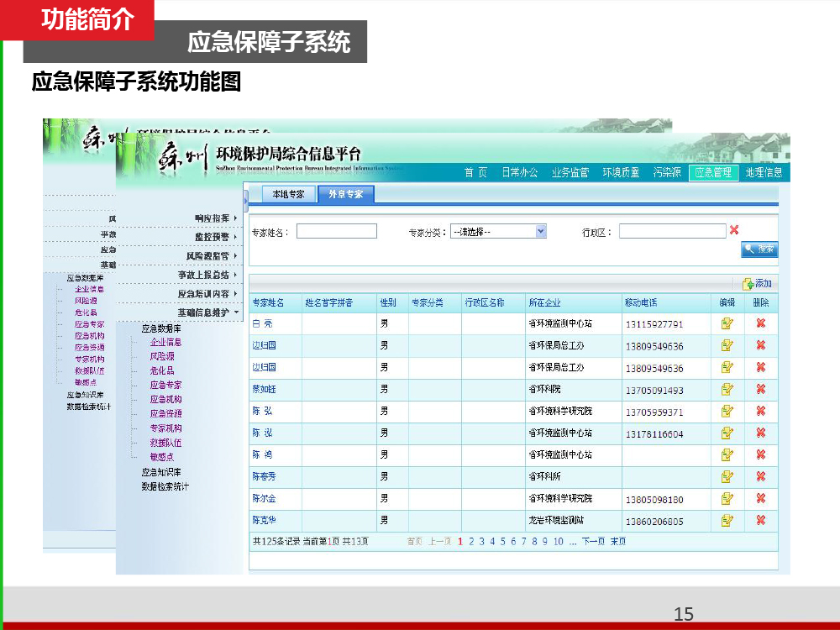Click the 添加 add icon button
This screenshot has width=840, height=630.
click(x=755, y=284)
